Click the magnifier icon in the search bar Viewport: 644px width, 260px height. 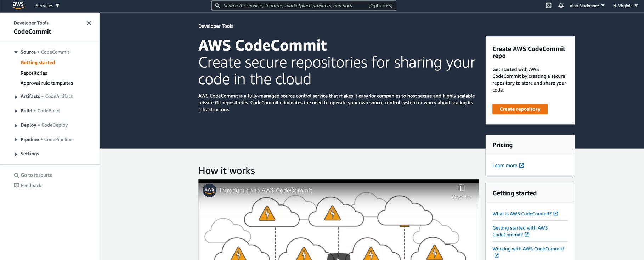point(217,5)
